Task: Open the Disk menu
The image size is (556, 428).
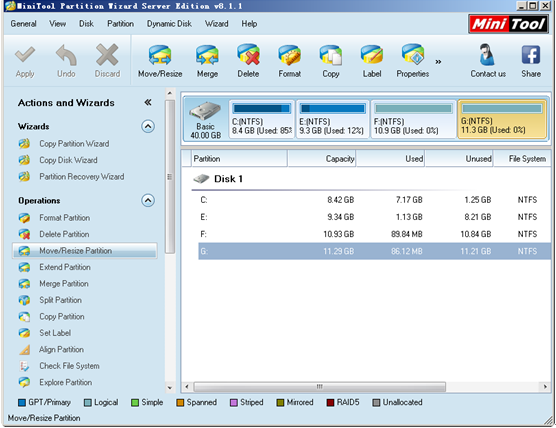Action: coord(86,24)
